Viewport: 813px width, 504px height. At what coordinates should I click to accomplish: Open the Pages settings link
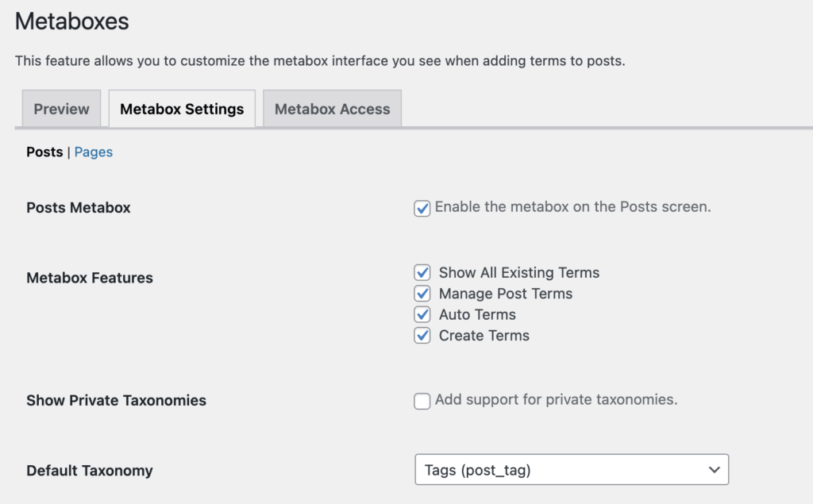point(93,152)
